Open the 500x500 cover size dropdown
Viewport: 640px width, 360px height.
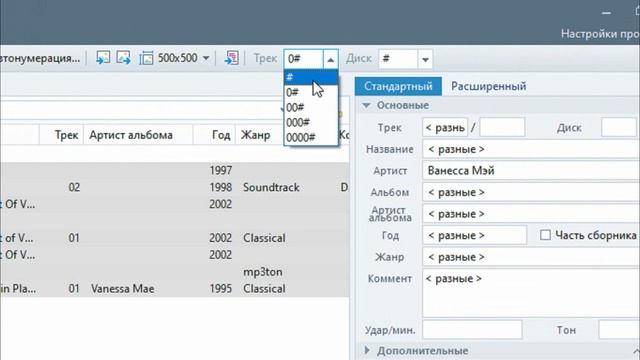[206, 58]
